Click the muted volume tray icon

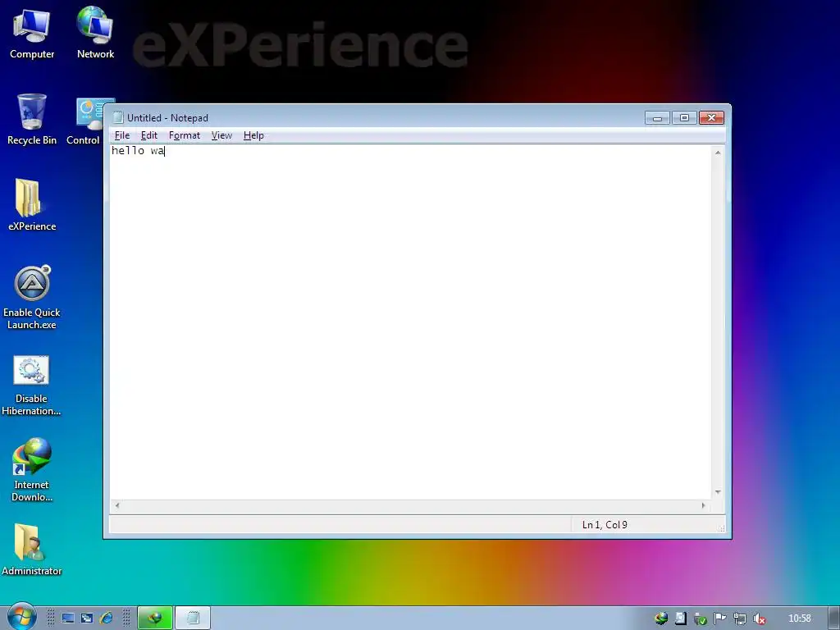[x=759, y=619]
